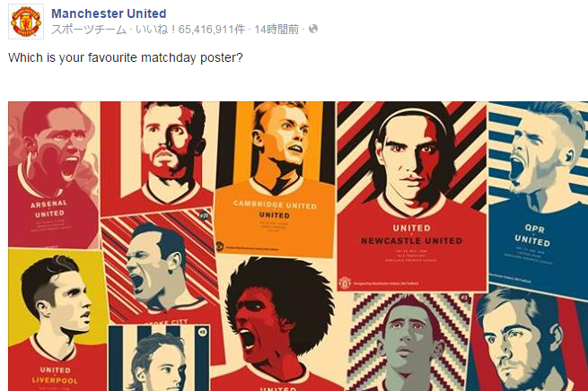
Task: Click the small crest on Cambridge poster
Action: [x=220, y=247]
